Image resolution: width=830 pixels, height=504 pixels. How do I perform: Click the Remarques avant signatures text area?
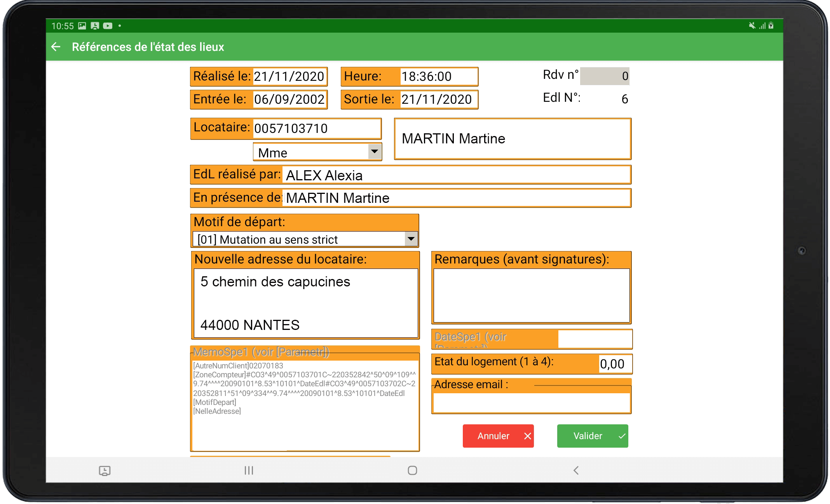pyautogui.click(x=531, y=295)
